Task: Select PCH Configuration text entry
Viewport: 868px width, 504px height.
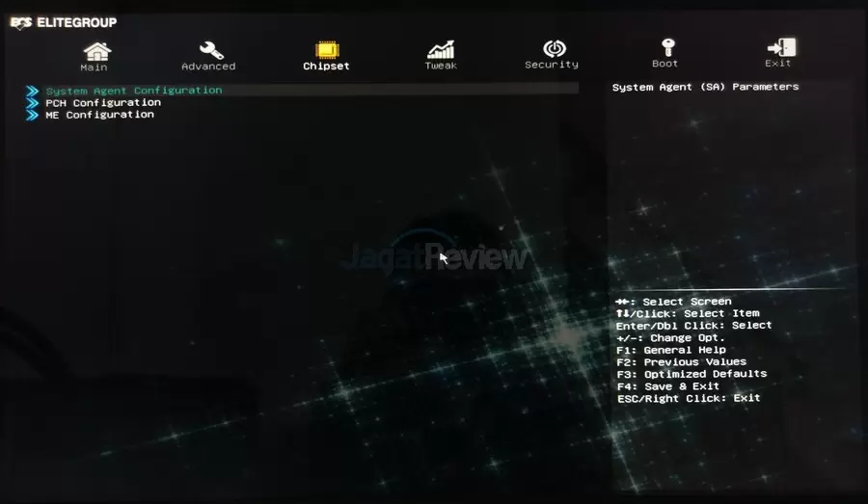Action: coord(103,102)
